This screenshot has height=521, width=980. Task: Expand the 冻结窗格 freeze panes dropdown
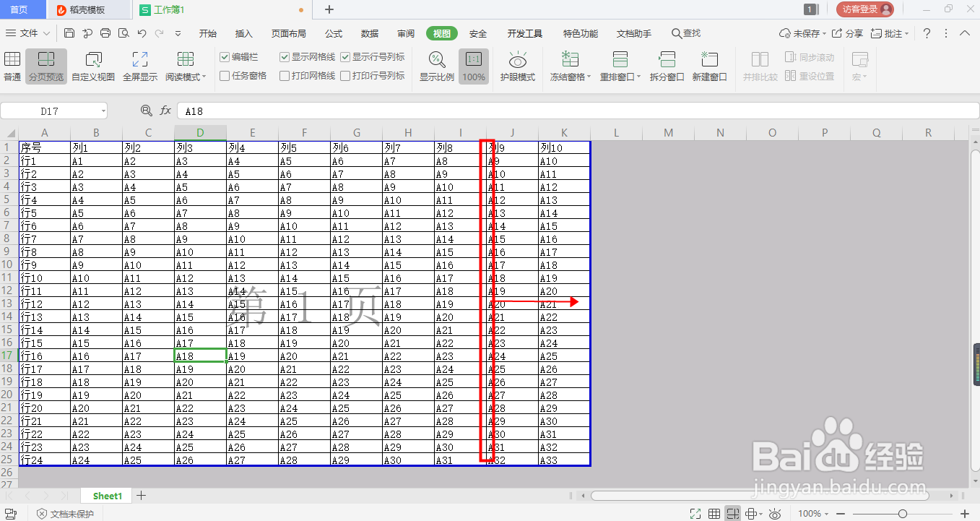(x=589, y=77)
